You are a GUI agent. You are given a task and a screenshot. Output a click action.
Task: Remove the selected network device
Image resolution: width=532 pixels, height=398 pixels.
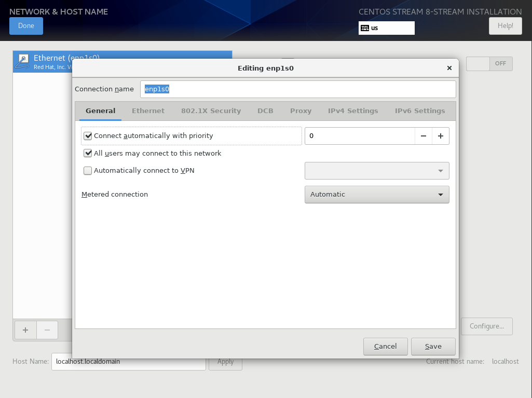pyautogui.click(x=47, y=330)
